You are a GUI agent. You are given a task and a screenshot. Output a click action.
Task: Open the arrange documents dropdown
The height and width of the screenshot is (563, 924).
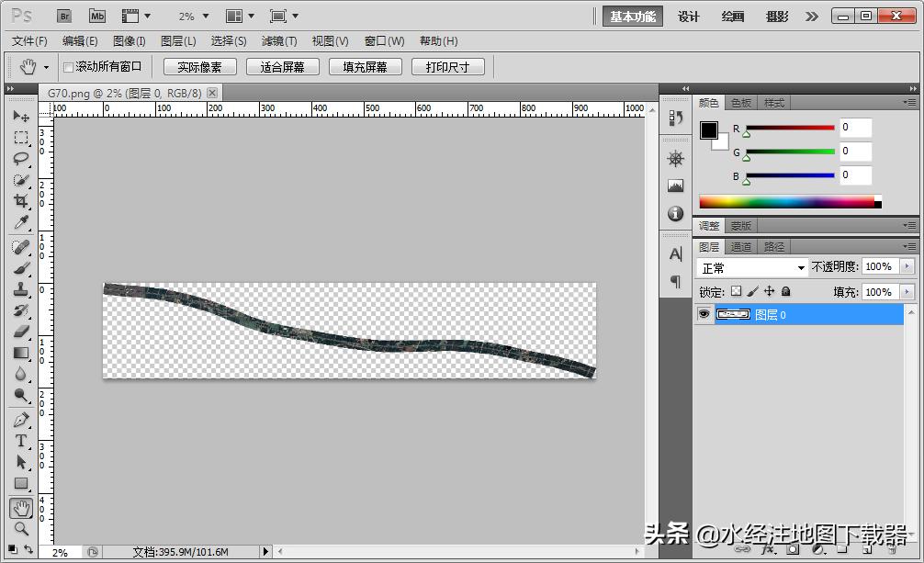coord(241,16)
